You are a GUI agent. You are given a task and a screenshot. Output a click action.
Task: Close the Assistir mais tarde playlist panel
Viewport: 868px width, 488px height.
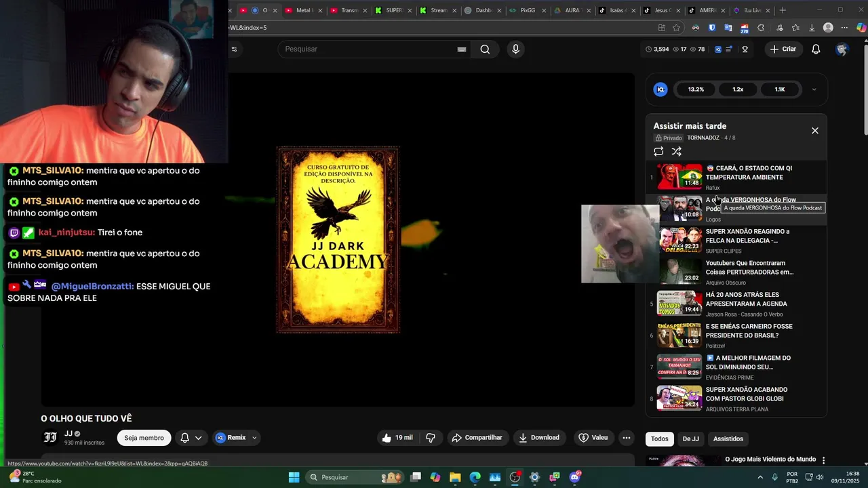tap(815, 131)
